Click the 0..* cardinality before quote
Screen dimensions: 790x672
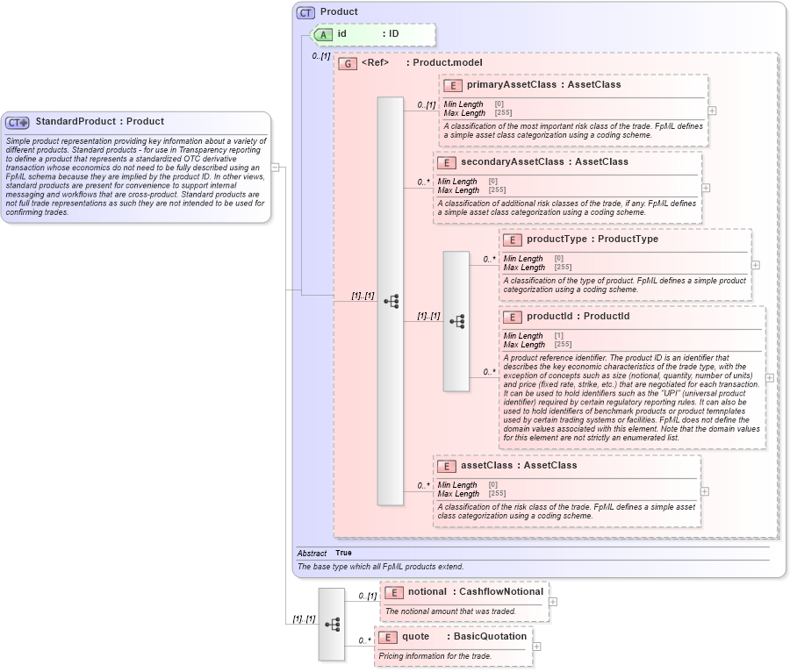coord(364,640)
